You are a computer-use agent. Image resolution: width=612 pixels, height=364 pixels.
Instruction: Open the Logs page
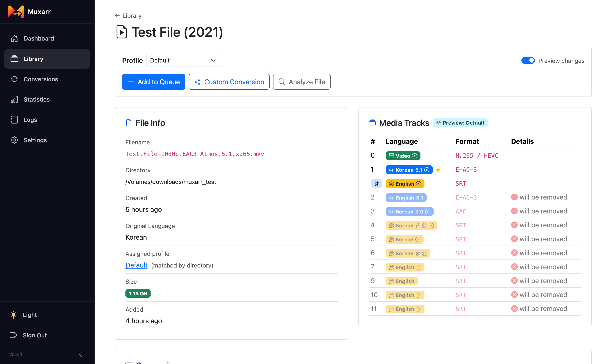pos(47,120)
